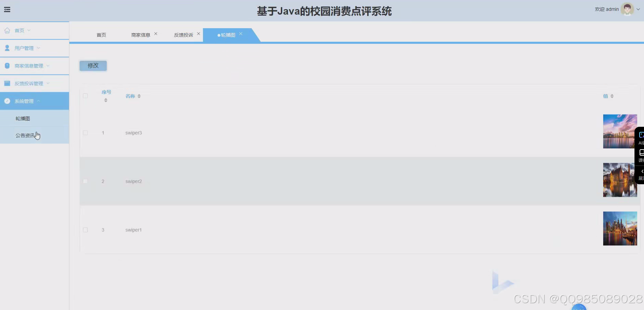Click the 系统管理 gear icon
The width and height of the screenshot is (644, 310).
point(7,101)
